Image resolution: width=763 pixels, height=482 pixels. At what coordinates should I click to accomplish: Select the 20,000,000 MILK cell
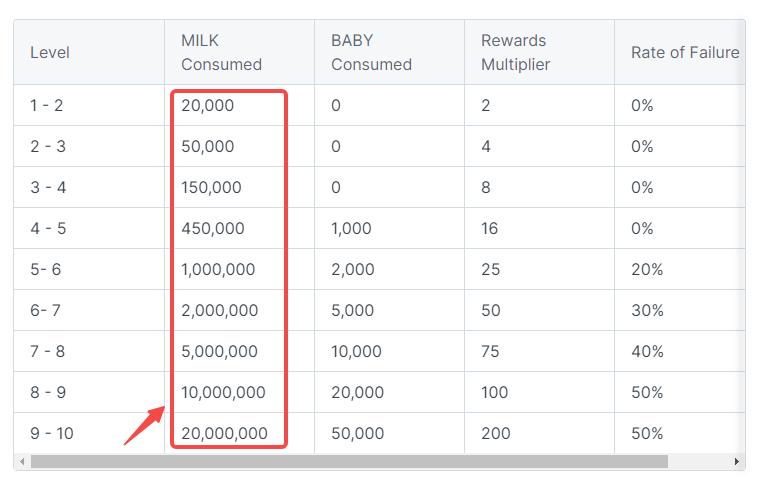(224, 433)
